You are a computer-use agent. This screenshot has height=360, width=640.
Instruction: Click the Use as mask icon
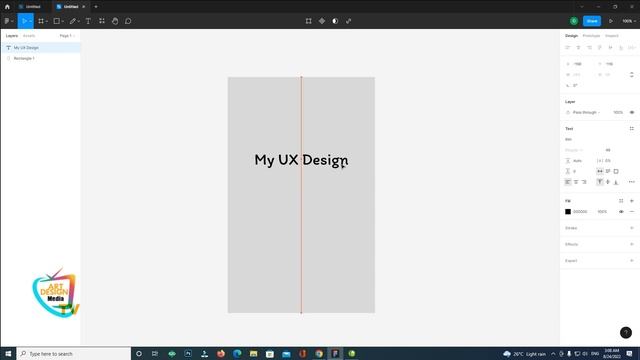tap(335, 21)
